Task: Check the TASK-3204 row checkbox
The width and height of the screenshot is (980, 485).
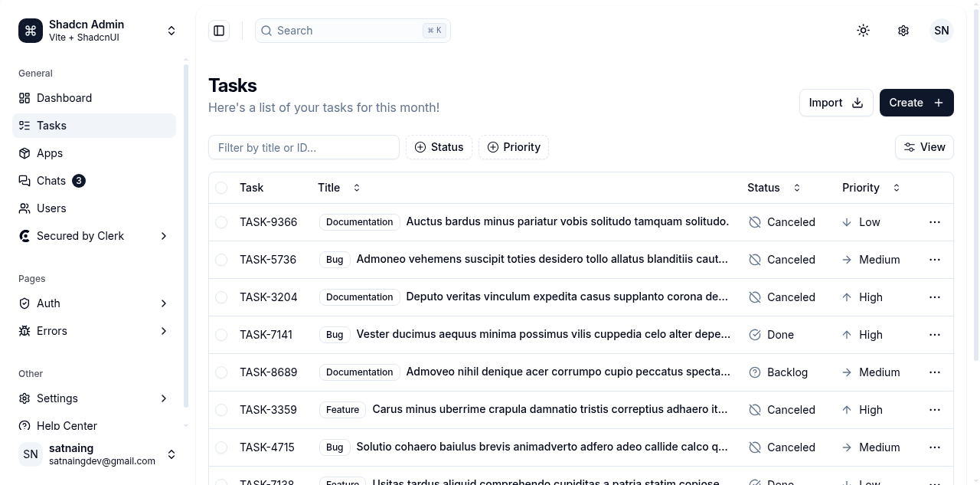Action: click(221, 297)
